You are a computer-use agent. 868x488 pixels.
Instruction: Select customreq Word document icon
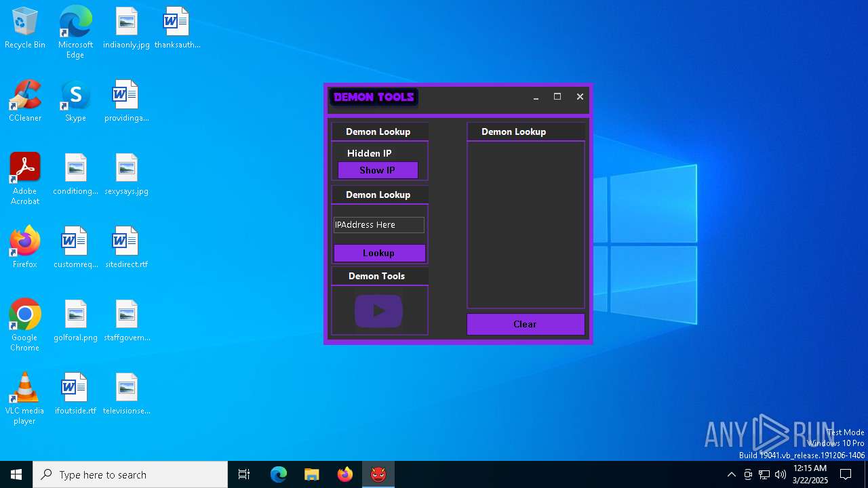(75, 248)
